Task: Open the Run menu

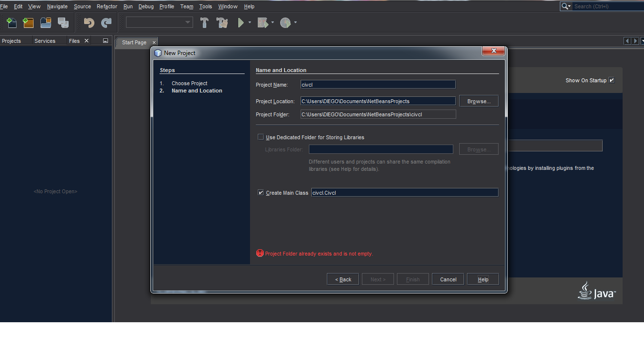Action: point(128,6)
